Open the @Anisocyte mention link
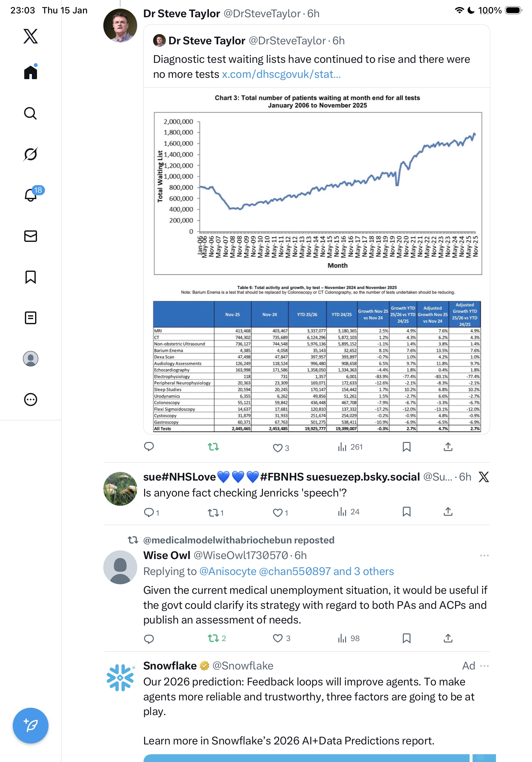 [x=227, y=571]
